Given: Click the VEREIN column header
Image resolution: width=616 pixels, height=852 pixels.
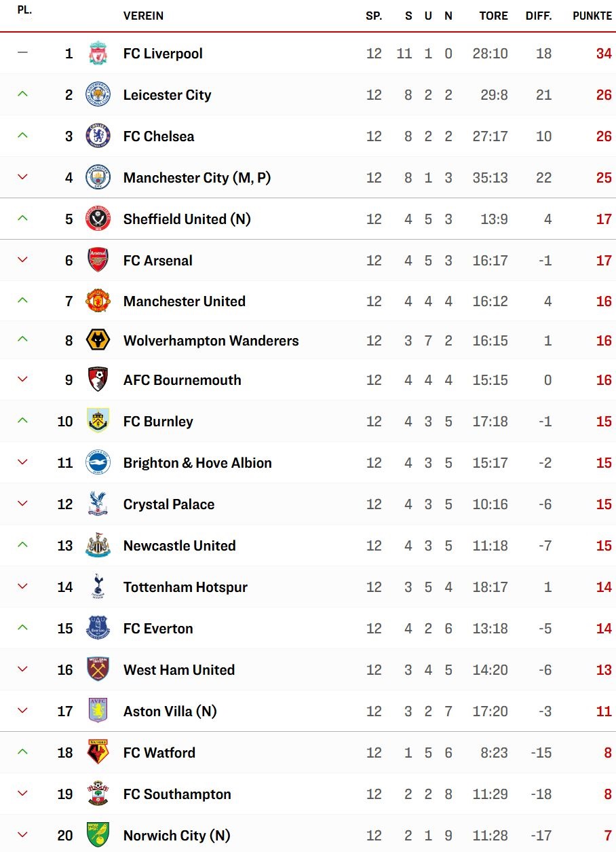Looking at the screenshot, I should pos(143,16).
